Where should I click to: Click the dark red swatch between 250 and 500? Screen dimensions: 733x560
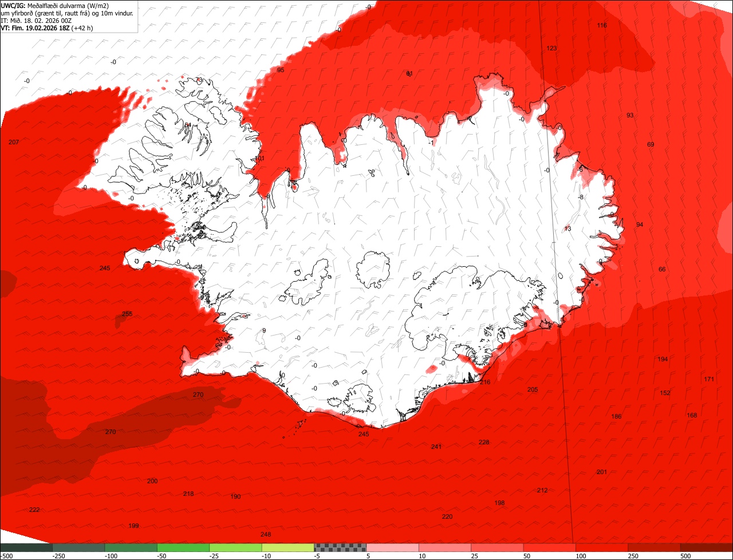[655, 547]
